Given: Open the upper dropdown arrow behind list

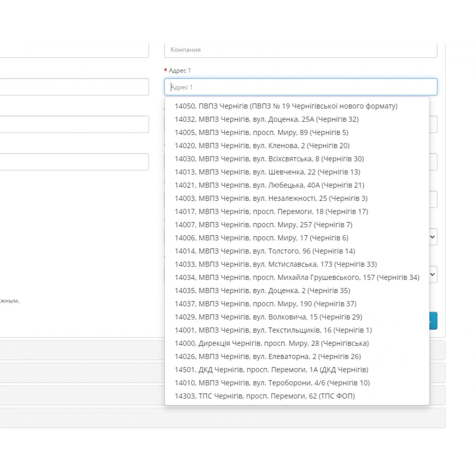Looking at the screenshot, I should coord(432,237).
